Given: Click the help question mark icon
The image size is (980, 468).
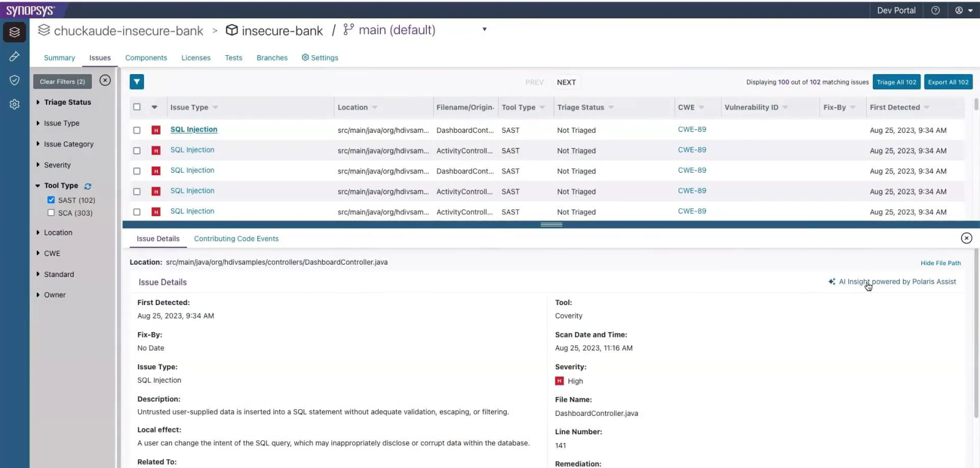Looking at the screenshot, I should [x=935, y=10].
